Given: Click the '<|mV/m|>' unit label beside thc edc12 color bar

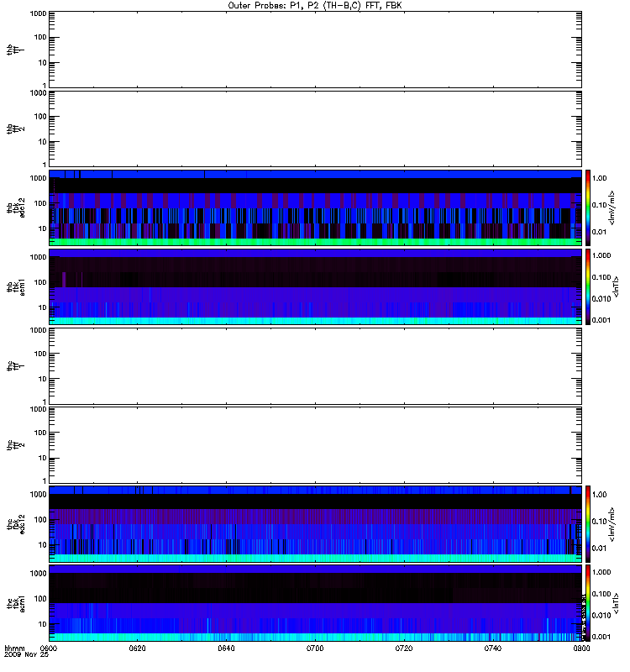Looking at the screenshot, I should [612, 524].
